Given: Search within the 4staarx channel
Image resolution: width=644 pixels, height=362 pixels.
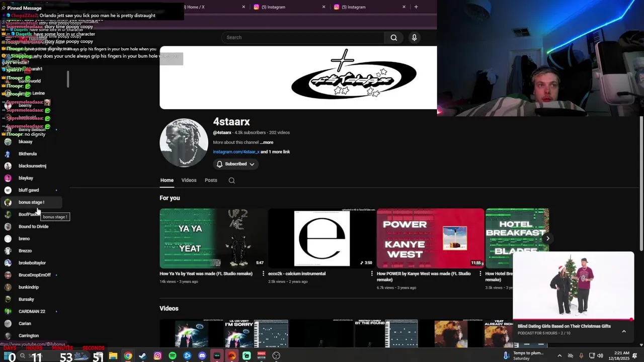Looking at the screenshot, I should click(x=231, y=180).
